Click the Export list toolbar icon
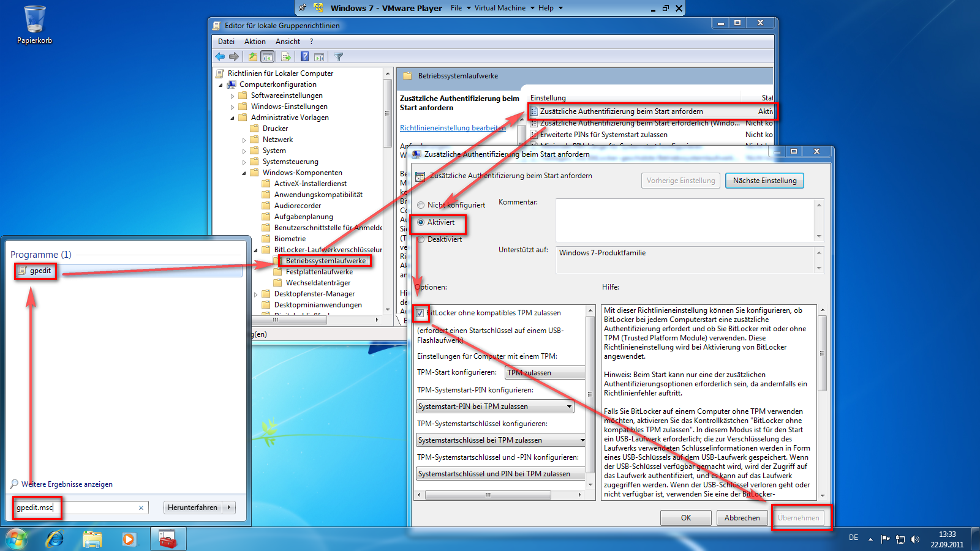The width and height of the screenshot is (980, 551). [285, 57]
